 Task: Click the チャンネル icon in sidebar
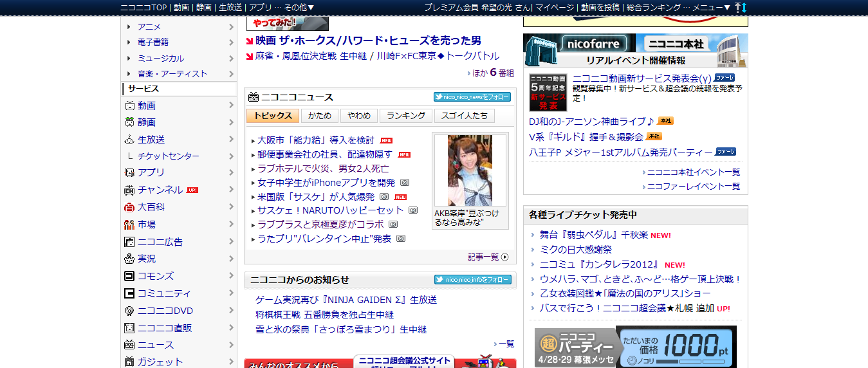[129, 190]
